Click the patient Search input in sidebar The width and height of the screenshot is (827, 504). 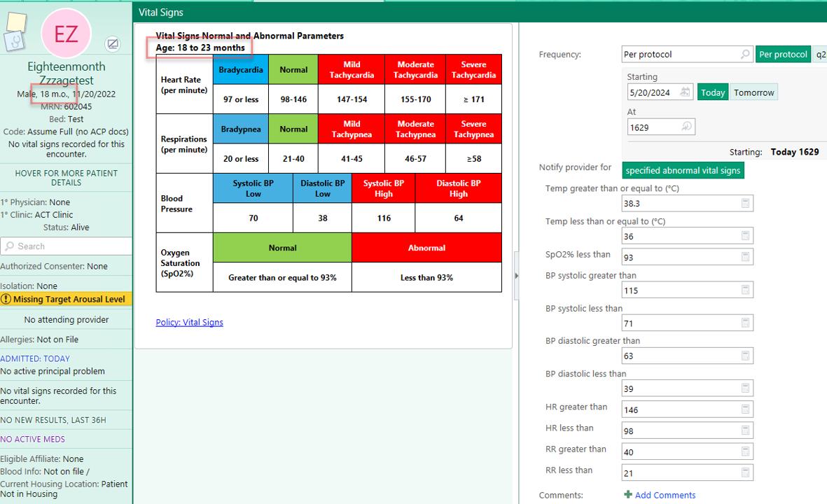pos(67,246)
